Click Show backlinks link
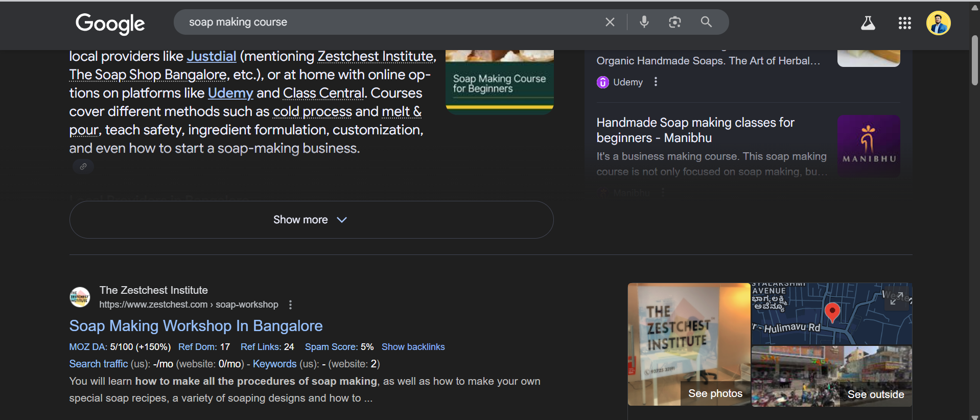Image resolution: width=980 pixels, height=420 pixels. (413, 347)
